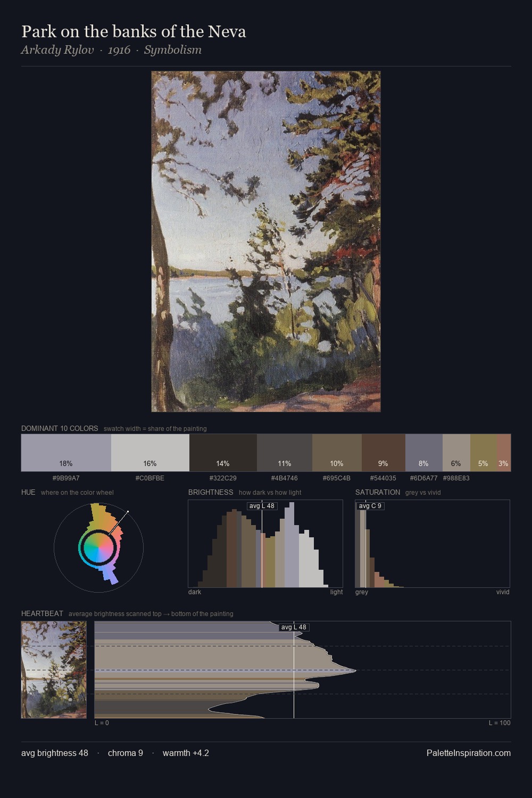The width and height of the screenshot is (532, 798).
Task: Click the hex code #988E83
Action: tap(456, 478)
